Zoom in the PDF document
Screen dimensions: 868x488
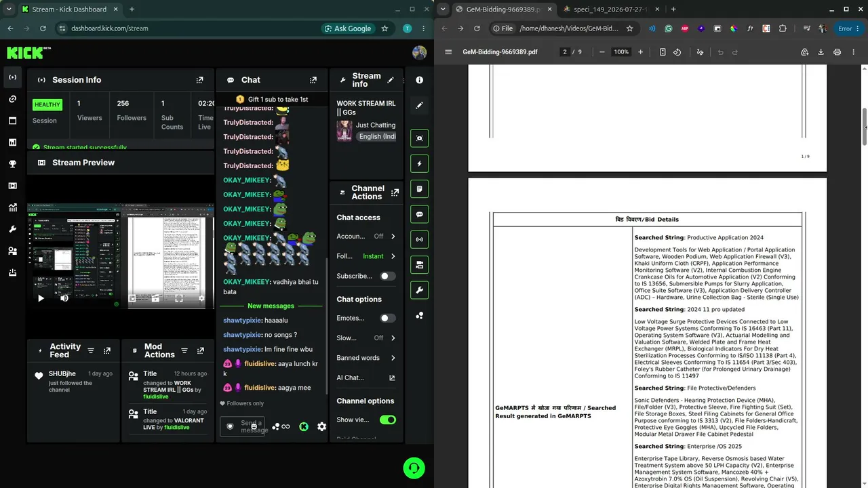[640, 52]
